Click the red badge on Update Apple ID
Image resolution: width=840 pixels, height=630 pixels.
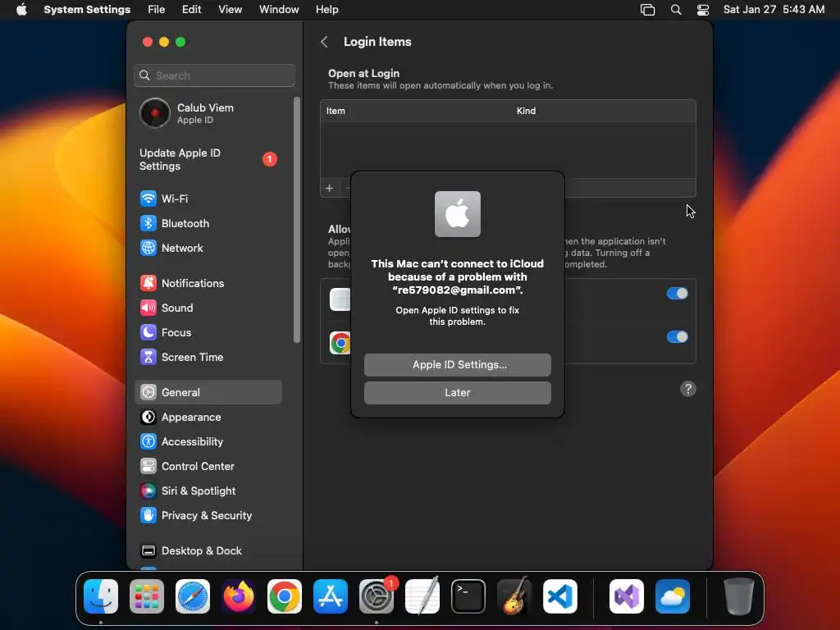[x=269, y=159]
